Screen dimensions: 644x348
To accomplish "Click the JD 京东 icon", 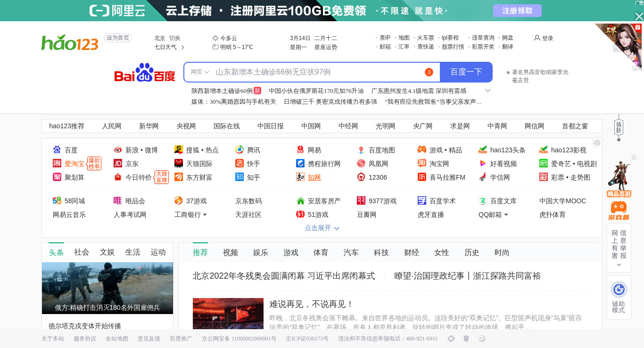I will coord(118,164).
